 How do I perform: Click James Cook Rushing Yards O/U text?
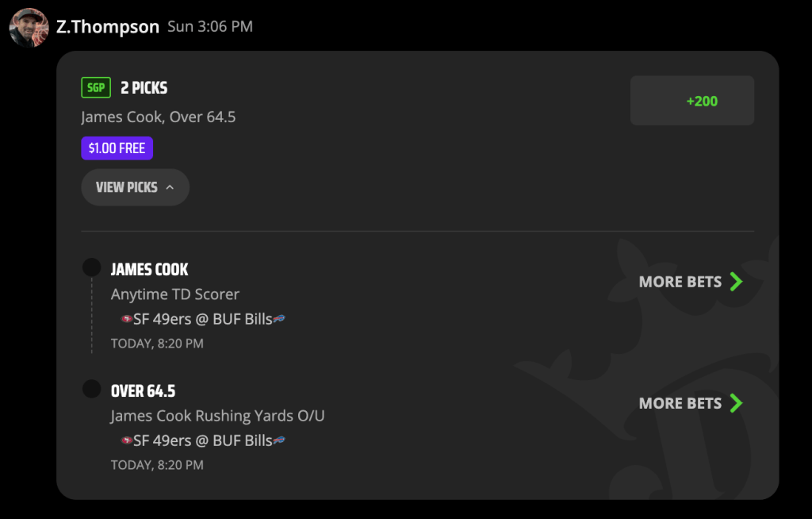coord(217,416)
